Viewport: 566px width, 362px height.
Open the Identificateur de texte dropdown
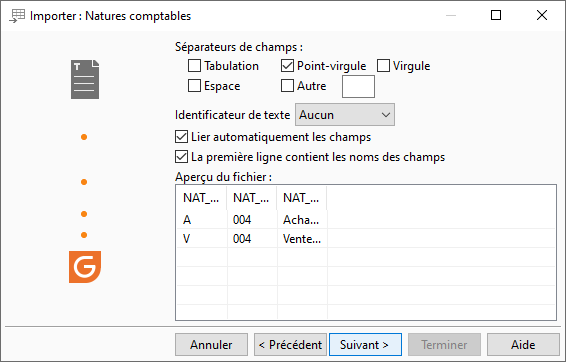(x=345, y=115)
